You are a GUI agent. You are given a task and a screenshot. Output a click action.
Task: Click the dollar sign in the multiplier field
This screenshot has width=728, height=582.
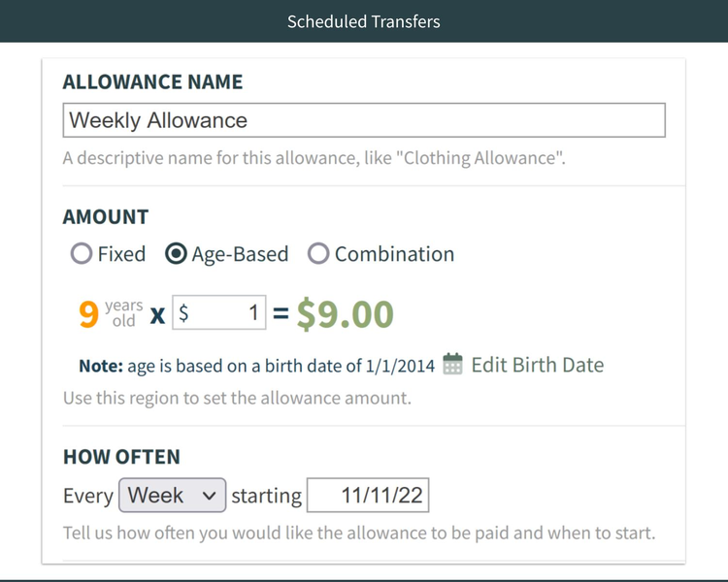tap(183, 313)
